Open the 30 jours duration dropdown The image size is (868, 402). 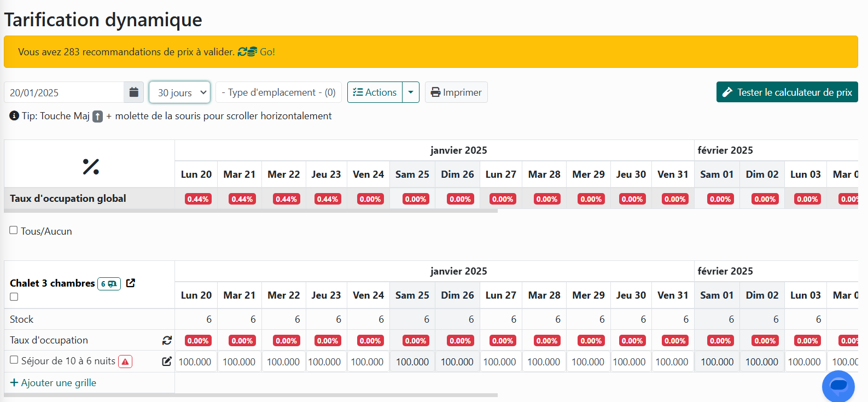tap(179, 92)
